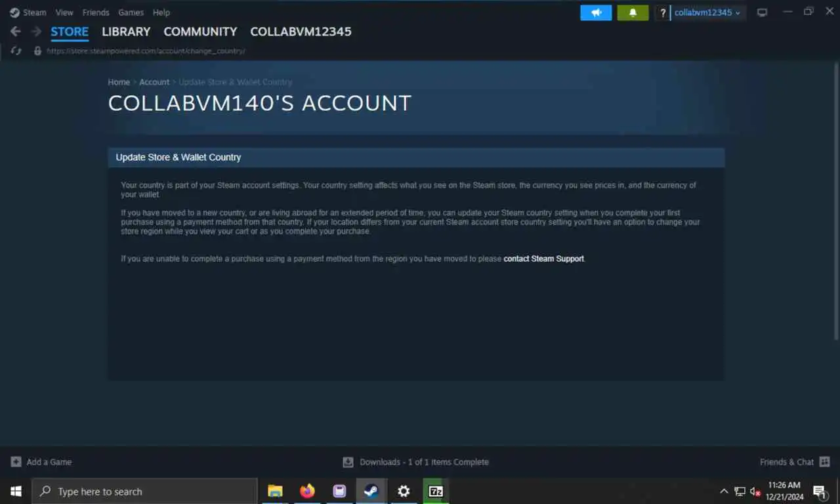Viewport: 840px width, 504px height.
Task: Follow the contact Steam Support link
Action: coord(543,259)
